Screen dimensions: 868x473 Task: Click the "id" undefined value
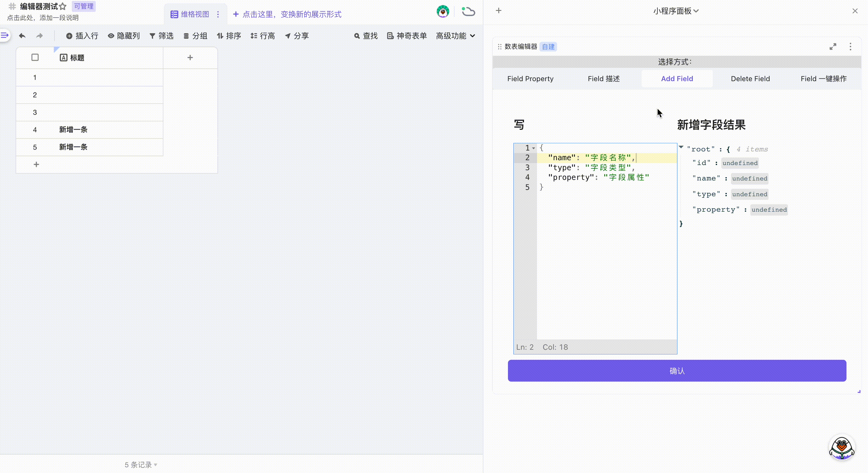740,163
